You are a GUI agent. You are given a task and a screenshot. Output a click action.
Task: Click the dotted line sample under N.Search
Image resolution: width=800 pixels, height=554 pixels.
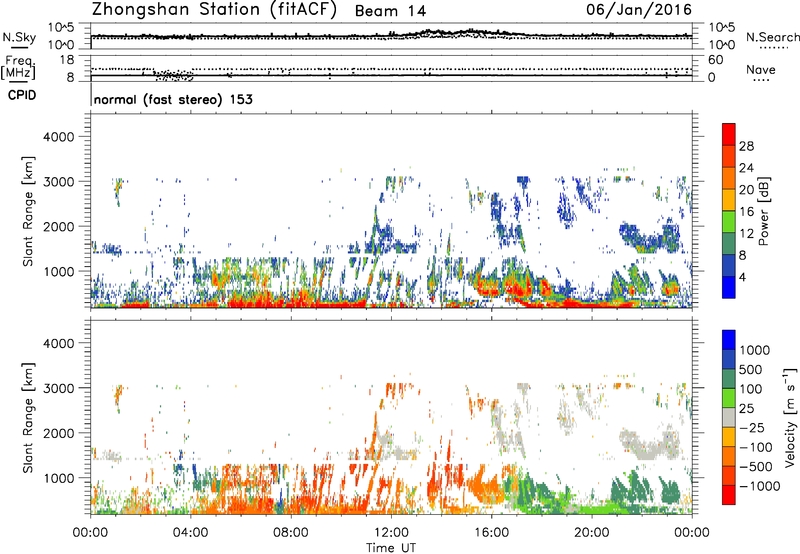pyautogui.click(x=774, y=48)
